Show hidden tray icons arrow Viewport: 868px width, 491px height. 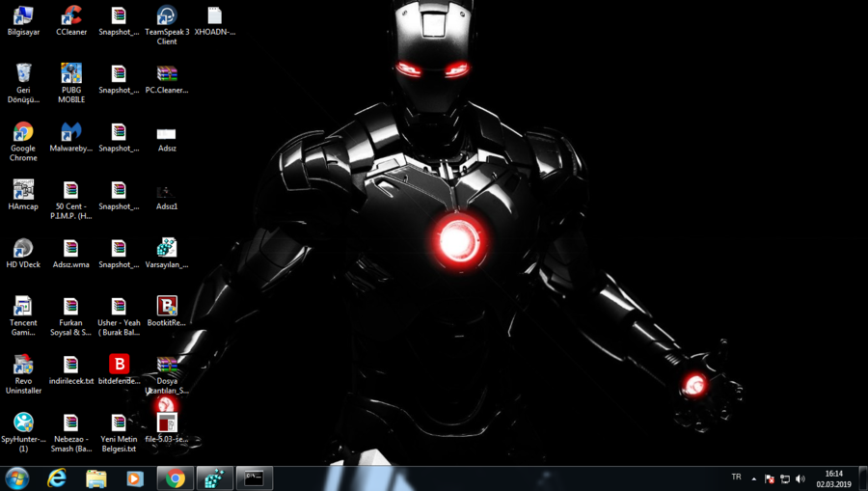click(x=754, y=478)
